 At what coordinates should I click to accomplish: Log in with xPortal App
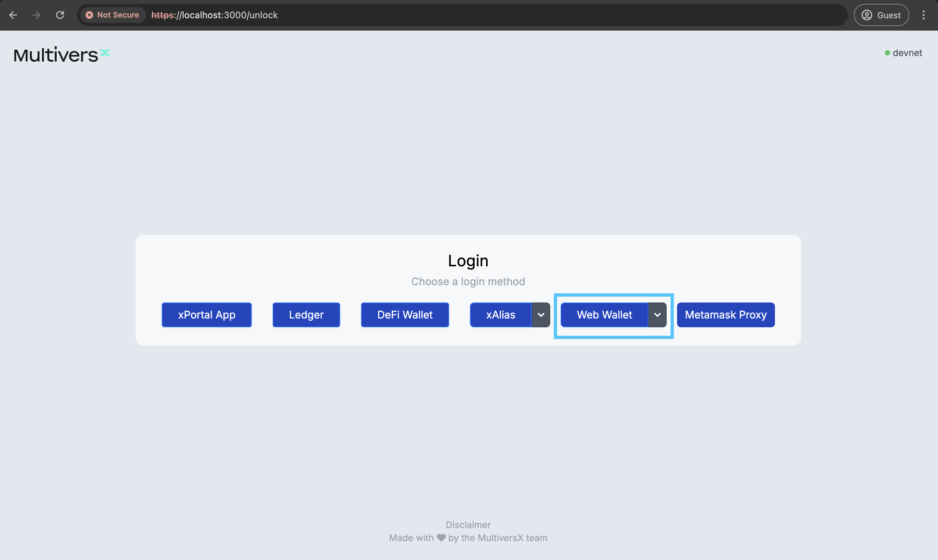tap(206, 315)
